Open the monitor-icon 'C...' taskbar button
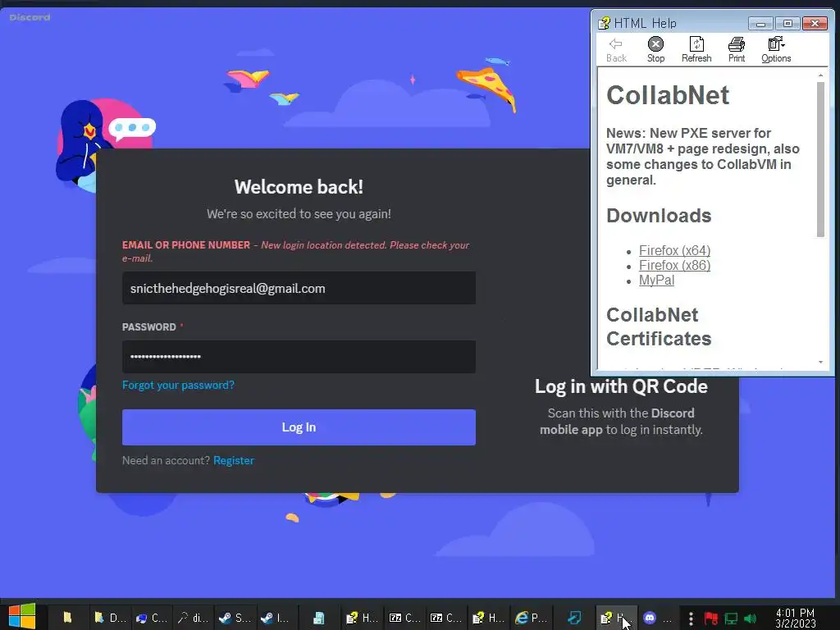 (x=152, y=618)
